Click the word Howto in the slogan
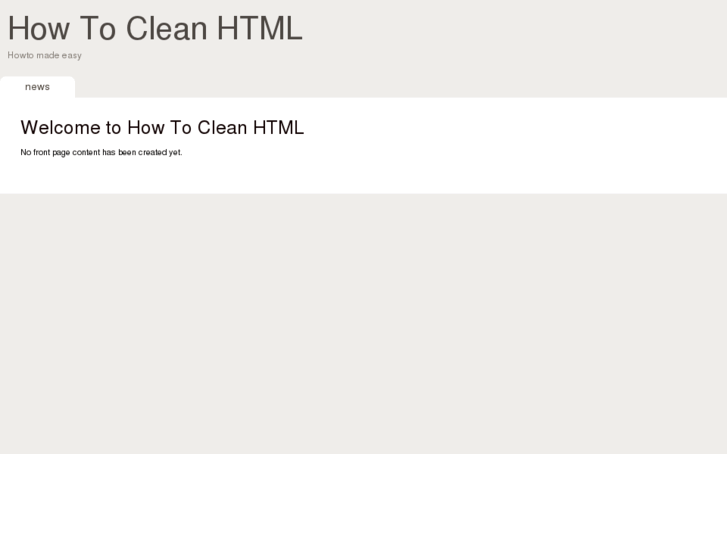727x545 pixels. point(20,55)
